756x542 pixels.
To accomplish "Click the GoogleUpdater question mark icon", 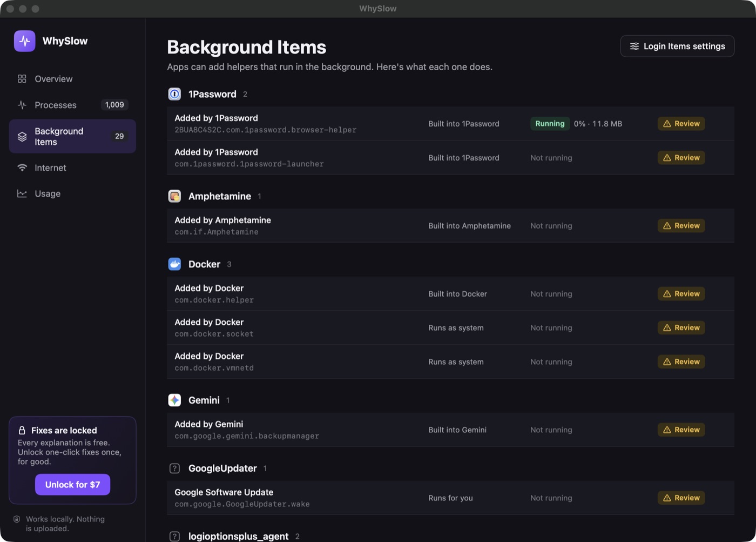I will [174, 468].
